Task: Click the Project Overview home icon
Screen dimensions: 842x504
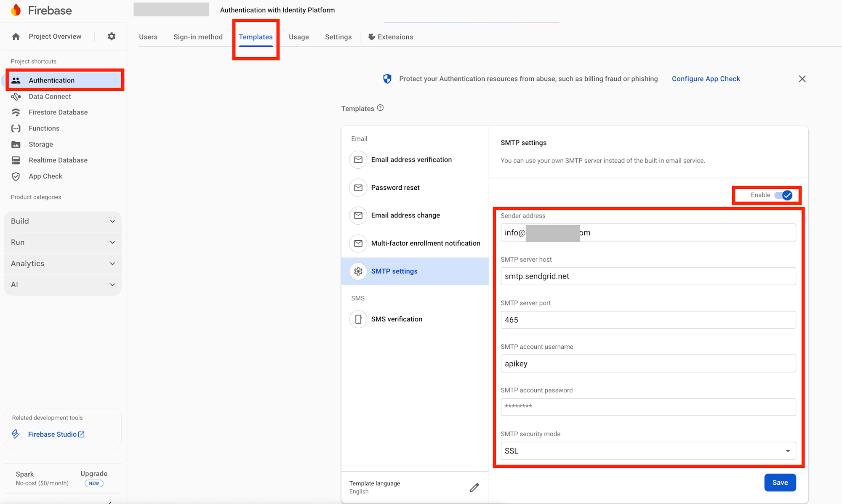Action: coord(16,37)
